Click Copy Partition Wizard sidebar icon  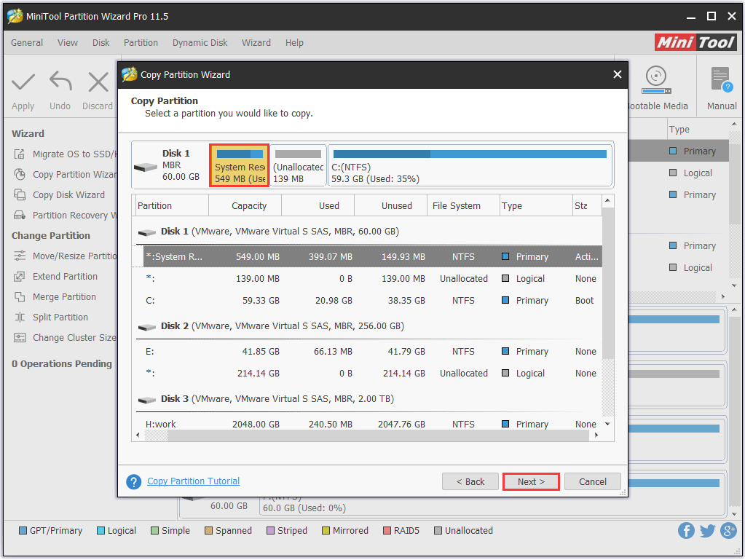(x=20, y=174)
